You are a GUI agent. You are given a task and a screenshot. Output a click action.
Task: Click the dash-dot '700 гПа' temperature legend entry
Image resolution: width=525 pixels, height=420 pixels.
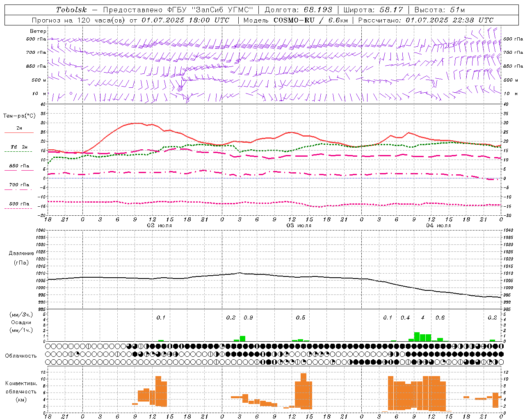(19, 185)
